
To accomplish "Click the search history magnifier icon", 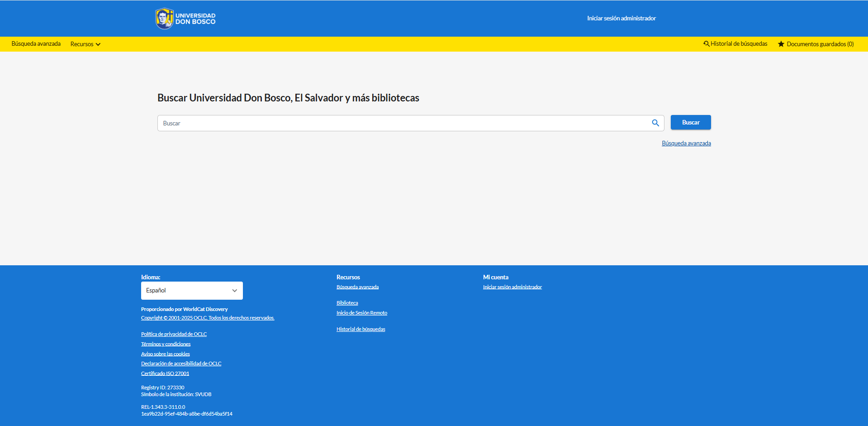I will tap(706, 44).
